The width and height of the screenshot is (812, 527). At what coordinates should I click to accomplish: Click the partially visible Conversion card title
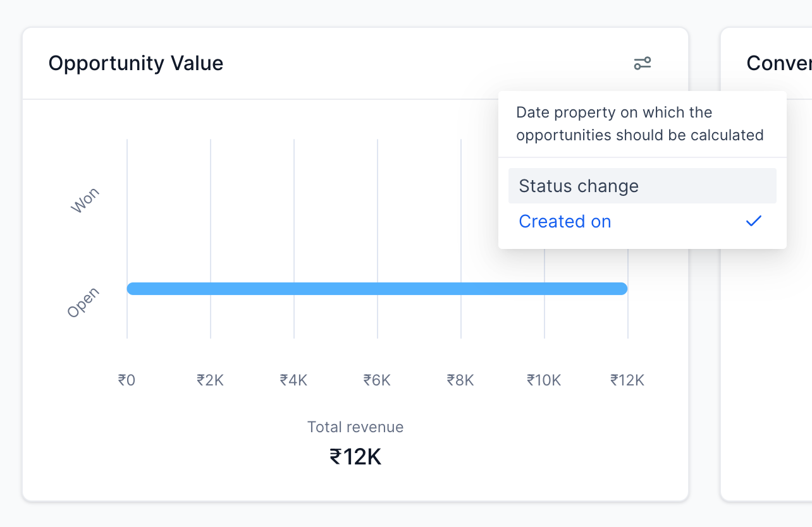pyautogui.click(x=778, y=63)
